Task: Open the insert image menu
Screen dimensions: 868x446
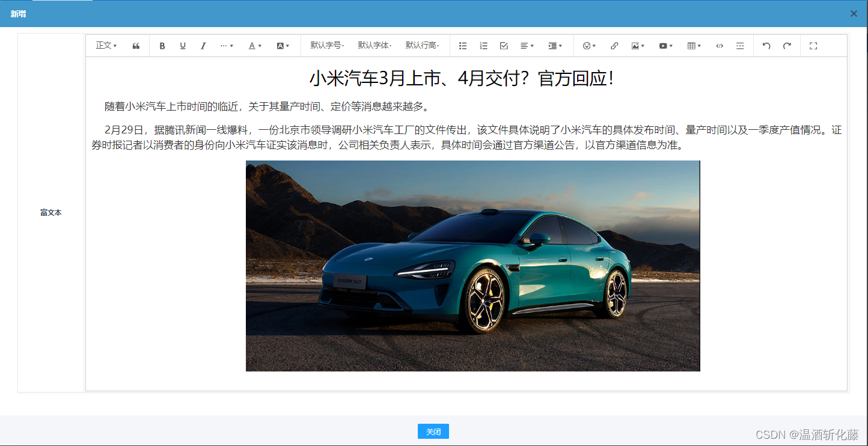Action: pyautogui.click(x=637, y=46)
